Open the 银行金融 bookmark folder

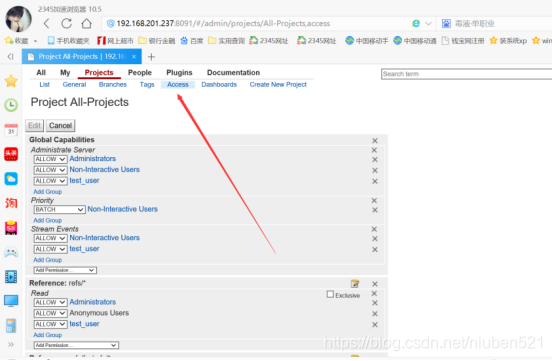pyautogui.click(x=157, y=41)
